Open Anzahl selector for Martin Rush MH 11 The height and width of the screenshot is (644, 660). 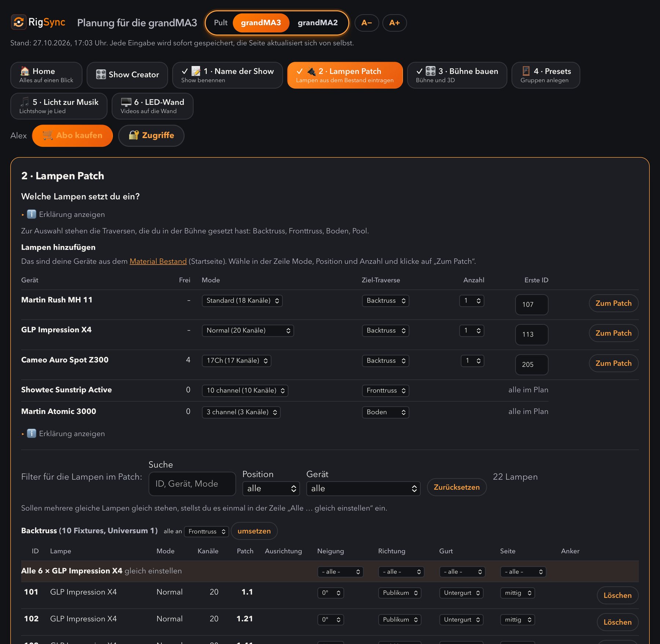472,301
